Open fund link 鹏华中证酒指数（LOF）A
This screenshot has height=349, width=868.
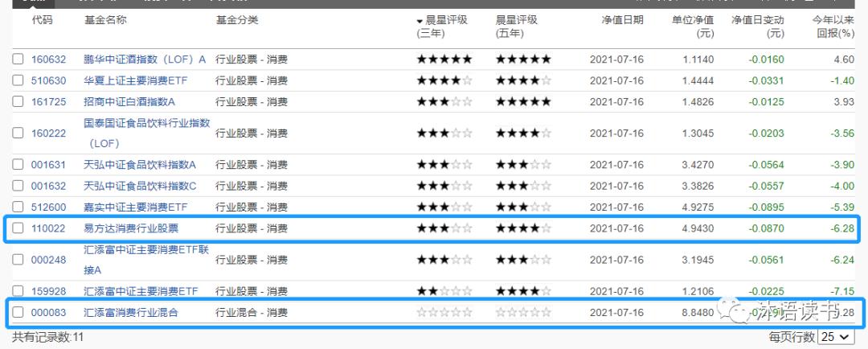(145, 60)
